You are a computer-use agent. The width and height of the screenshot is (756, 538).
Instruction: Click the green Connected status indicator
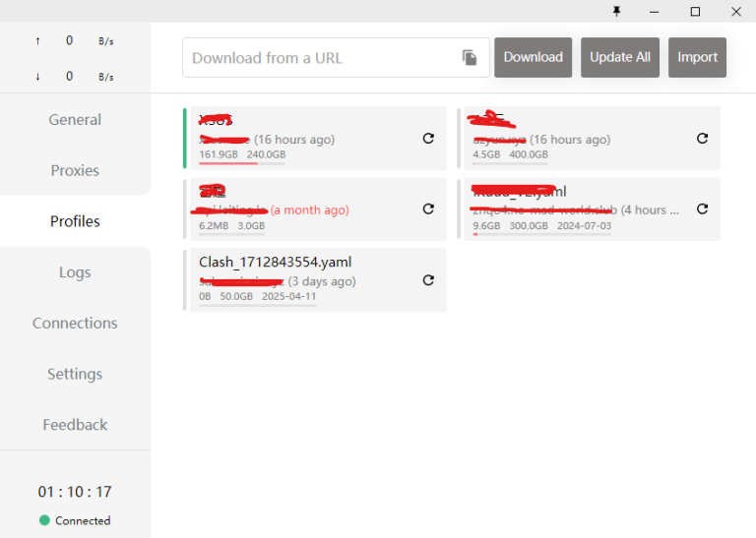click(44, 520)
